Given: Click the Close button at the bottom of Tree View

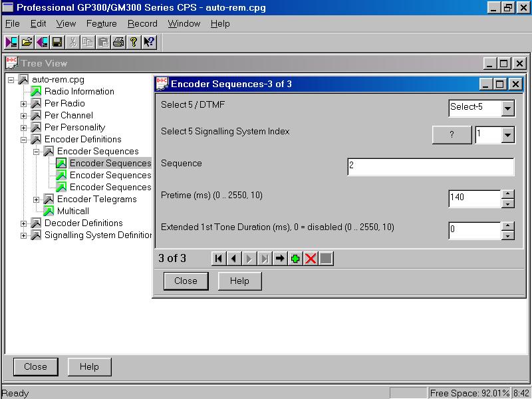Looking at the screenshot, I should (x=36, y=367).
